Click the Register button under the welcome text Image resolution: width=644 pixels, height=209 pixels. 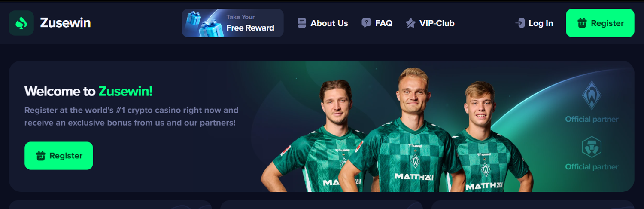[59, 156]
